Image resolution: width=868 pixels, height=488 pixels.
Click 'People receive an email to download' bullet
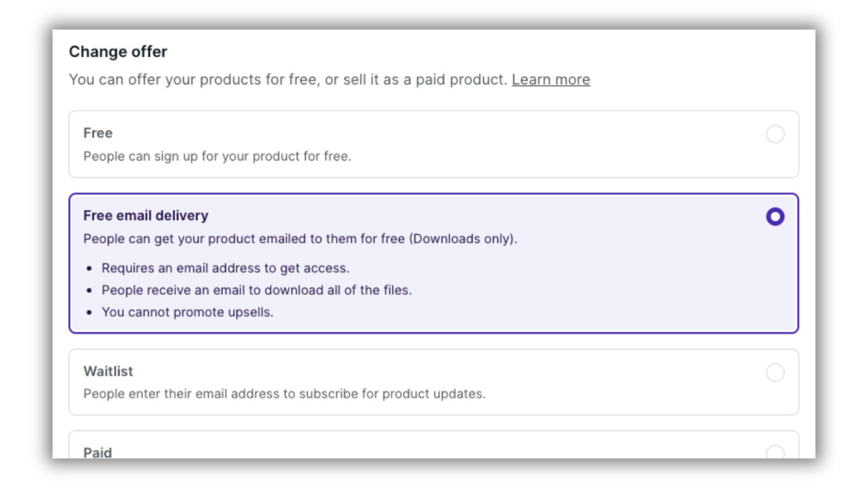tap(256, 290)
